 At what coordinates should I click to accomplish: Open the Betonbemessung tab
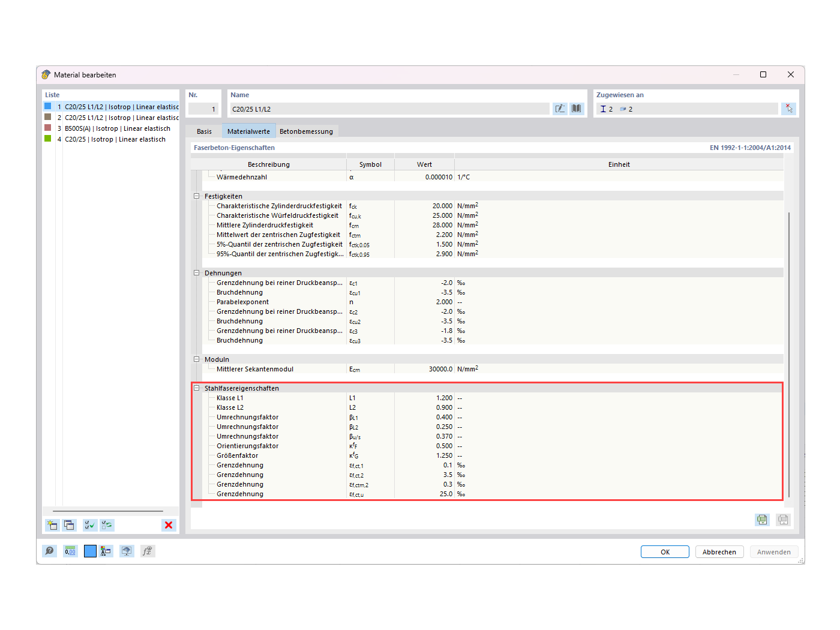pos(307,131)
